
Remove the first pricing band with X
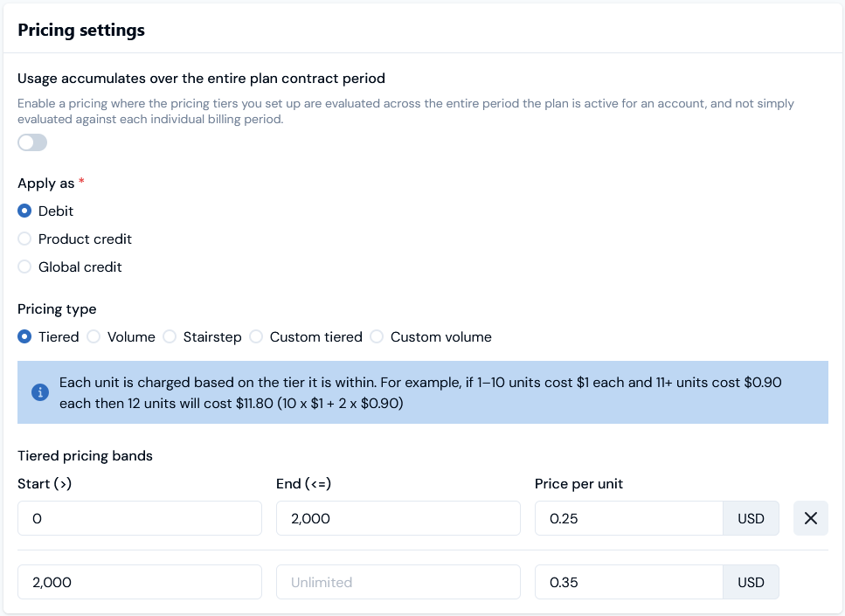click(810, 518)
